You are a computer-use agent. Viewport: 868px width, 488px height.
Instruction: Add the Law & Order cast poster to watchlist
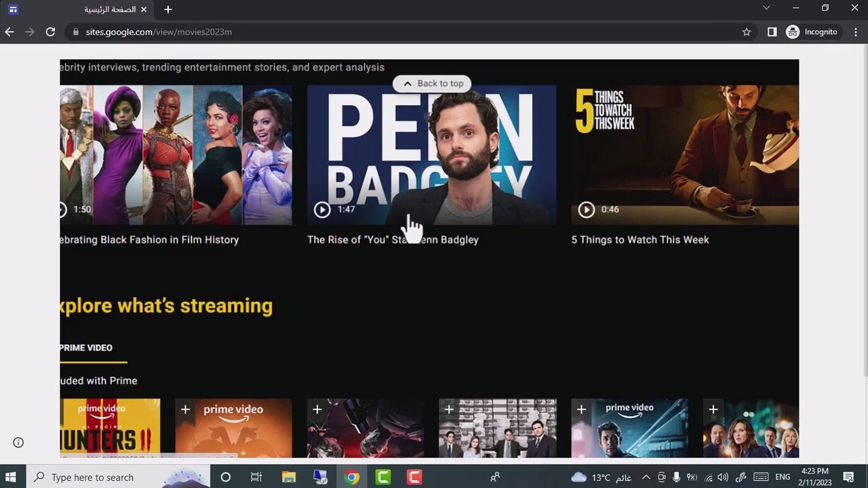tap(713, 409)
